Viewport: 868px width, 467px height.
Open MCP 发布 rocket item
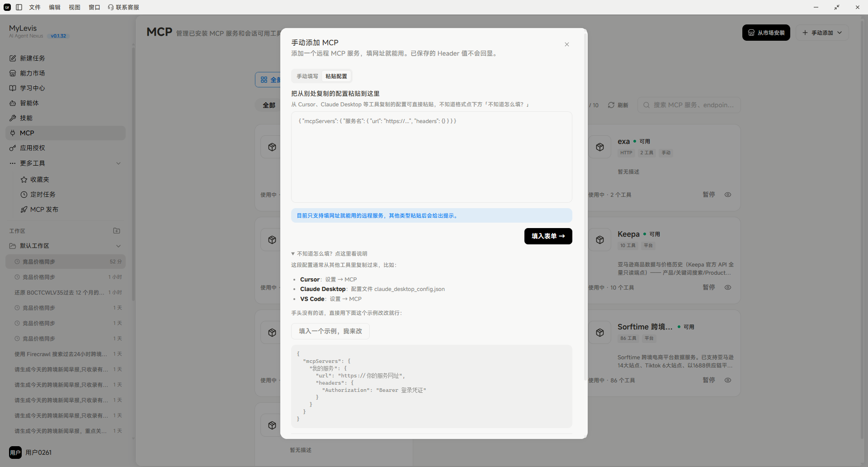(71, 209)
